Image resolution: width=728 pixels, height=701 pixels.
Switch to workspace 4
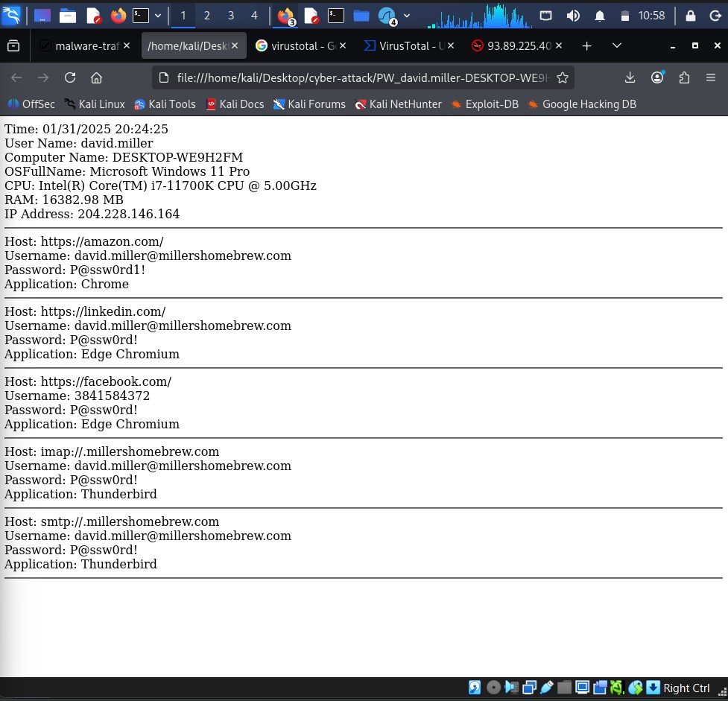click(x=254, y=16)
